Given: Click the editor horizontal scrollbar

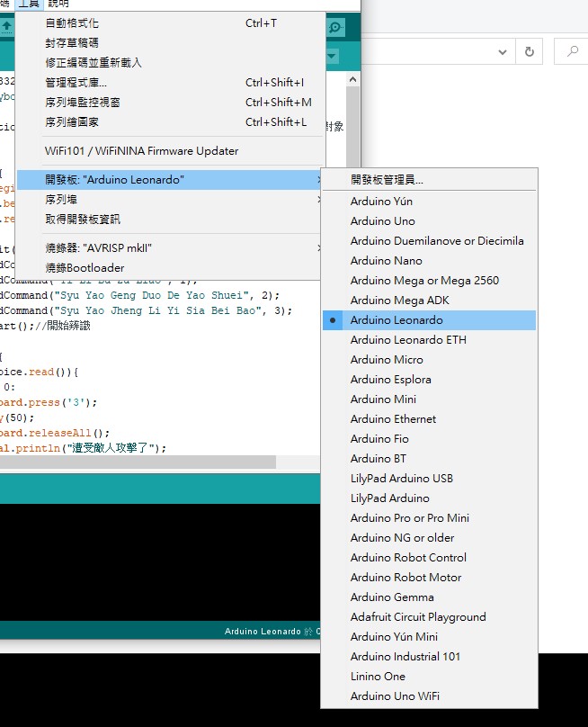Looking at the screenshot, I should (138, 462).
